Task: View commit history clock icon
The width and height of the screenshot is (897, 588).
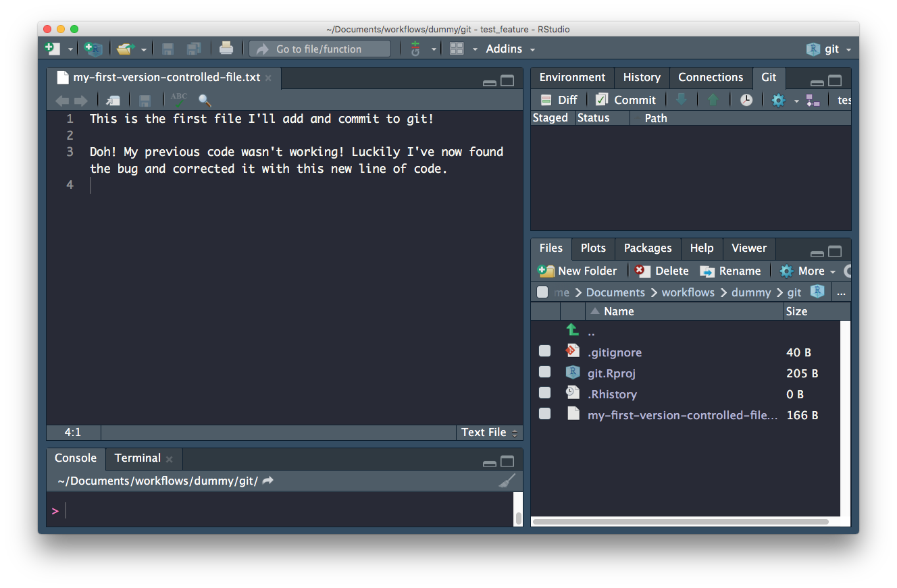Action: 746,100
